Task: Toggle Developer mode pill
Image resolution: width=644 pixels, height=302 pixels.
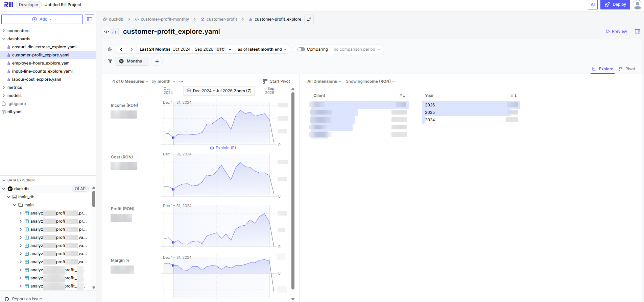Action: coord(29,5)
